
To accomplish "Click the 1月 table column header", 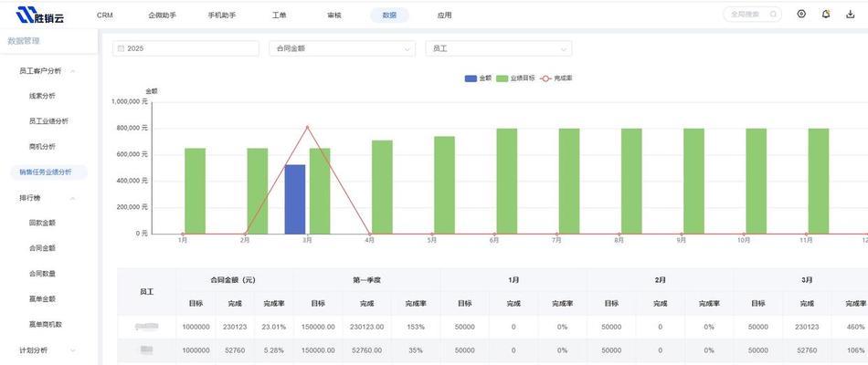I will click(513, 280).
